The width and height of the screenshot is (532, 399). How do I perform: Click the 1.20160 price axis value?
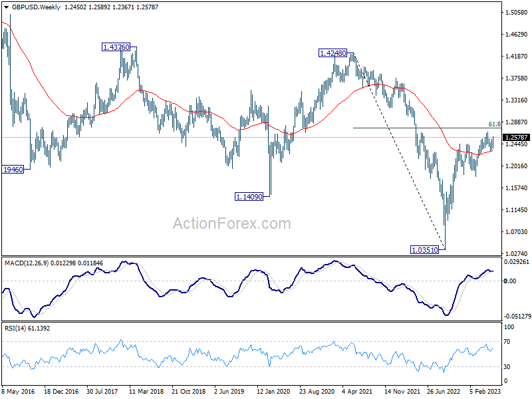pos(517,166)
